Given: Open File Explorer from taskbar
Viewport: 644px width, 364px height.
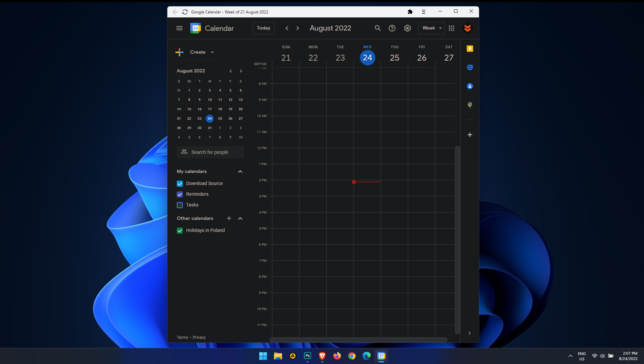Looking at the screenshot, I should [x=278, y=356].
